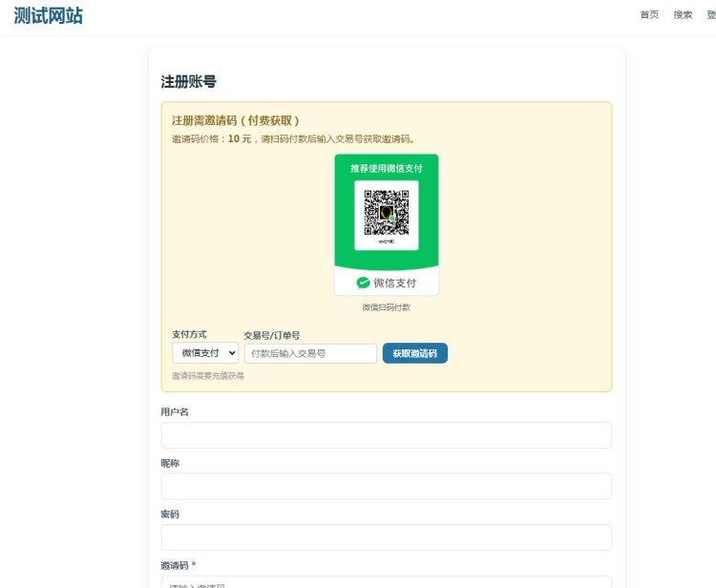Focus the 密码 input field

(x=387, y=537)
